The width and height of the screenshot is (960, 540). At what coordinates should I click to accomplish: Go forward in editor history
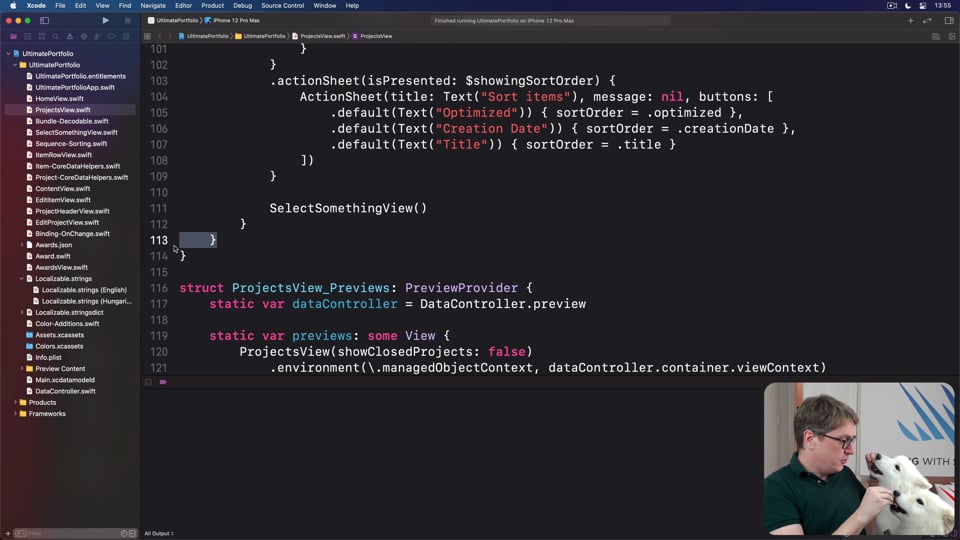[170, 36]
